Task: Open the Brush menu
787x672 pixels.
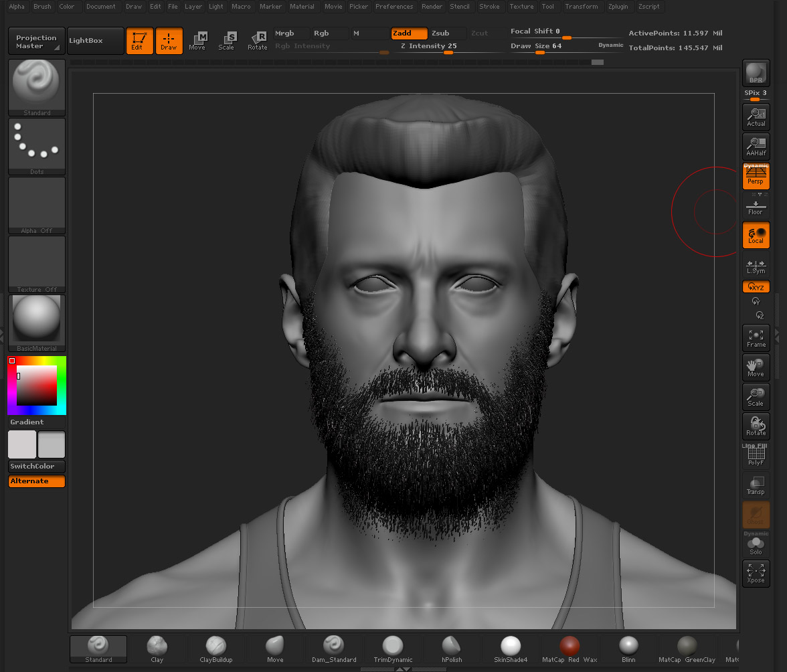Action: coord(42,7)
